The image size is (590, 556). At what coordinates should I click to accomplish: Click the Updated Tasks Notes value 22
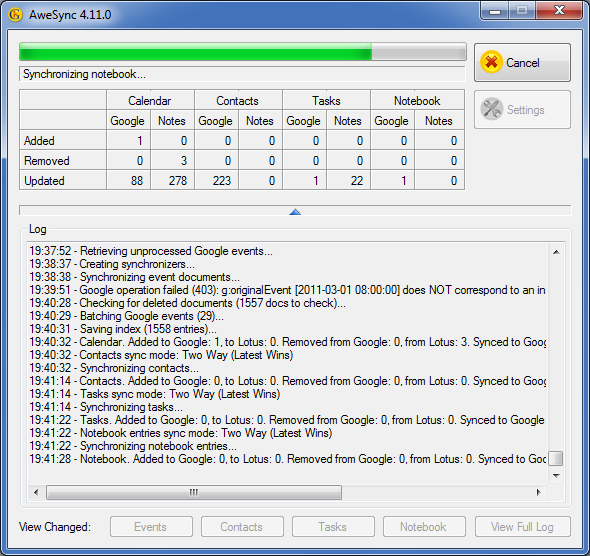tap(357, 181)
